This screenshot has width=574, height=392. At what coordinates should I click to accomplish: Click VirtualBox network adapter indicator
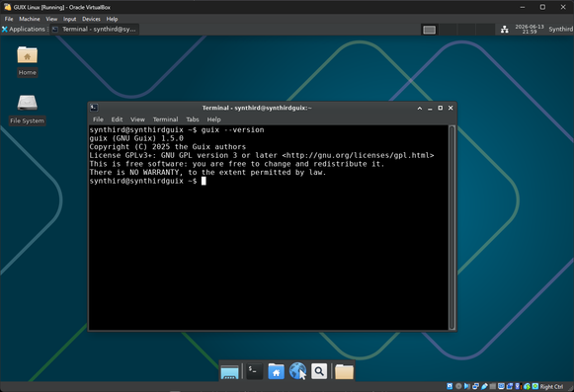[475, 386]
